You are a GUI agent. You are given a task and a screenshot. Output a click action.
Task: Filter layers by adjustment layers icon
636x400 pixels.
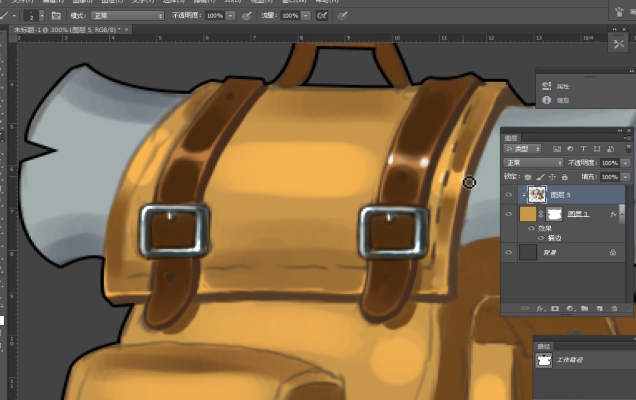point(570,149)
